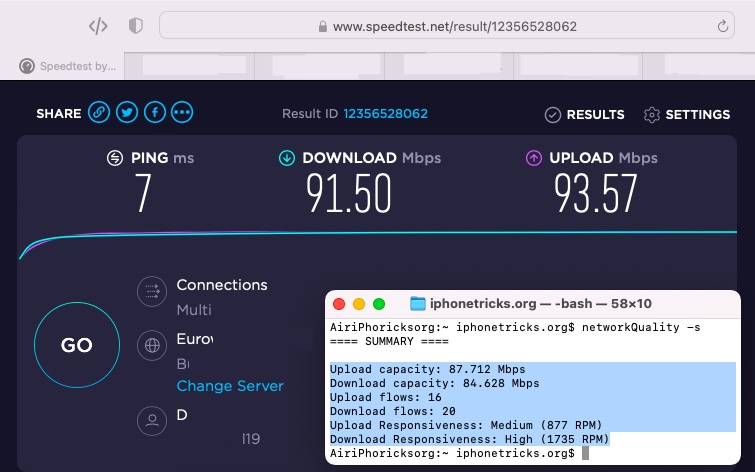
Task: Click the server globe icon
Action: [152, 347]
